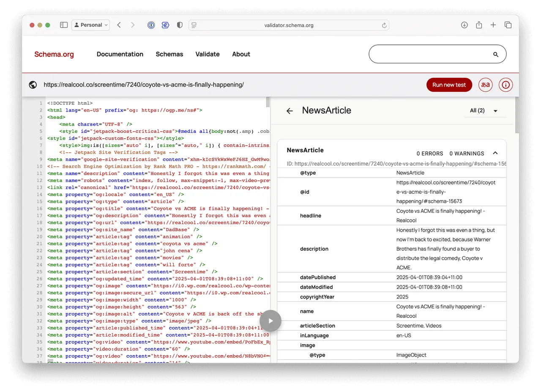Click the info circle icon
Viewport: 541px width, 392px height.
click(506, 85)
